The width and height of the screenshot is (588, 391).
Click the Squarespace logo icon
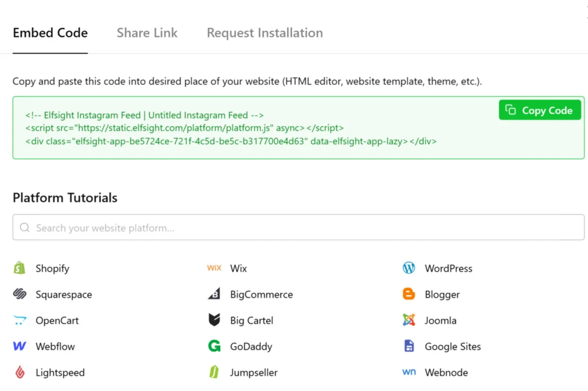(x=20, y=294)
